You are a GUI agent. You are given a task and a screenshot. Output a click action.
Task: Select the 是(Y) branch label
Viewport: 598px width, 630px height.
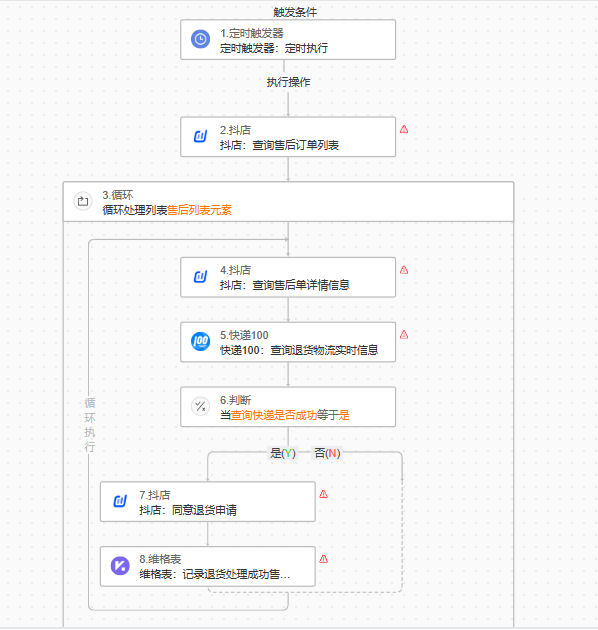tap(283, 453)
